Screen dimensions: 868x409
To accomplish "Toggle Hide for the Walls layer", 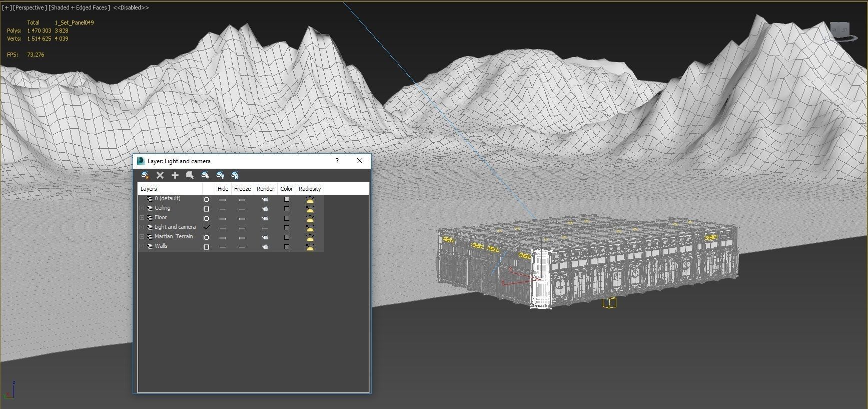I will (223, 247).
